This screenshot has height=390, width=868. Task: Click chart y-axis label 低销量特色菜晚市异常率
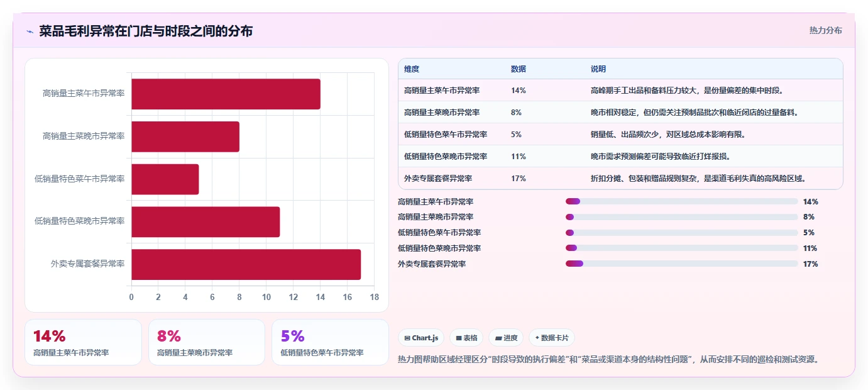pos(80,221)
